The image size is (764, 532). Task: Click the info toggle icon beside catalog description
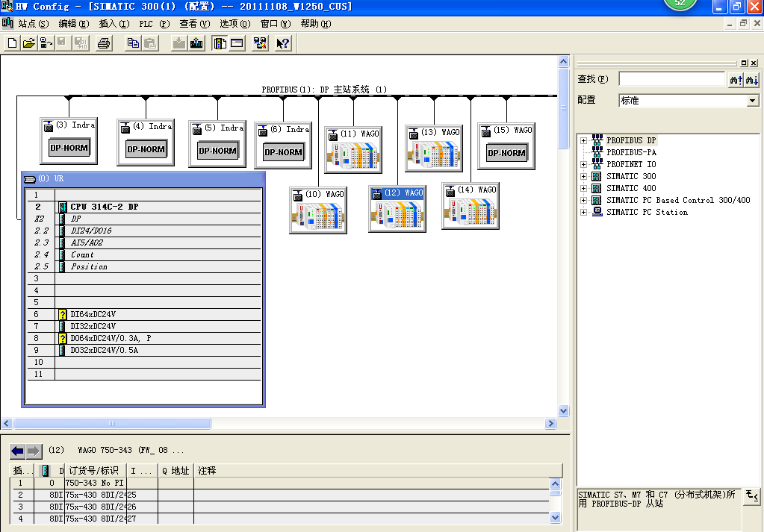coord(752,496)
